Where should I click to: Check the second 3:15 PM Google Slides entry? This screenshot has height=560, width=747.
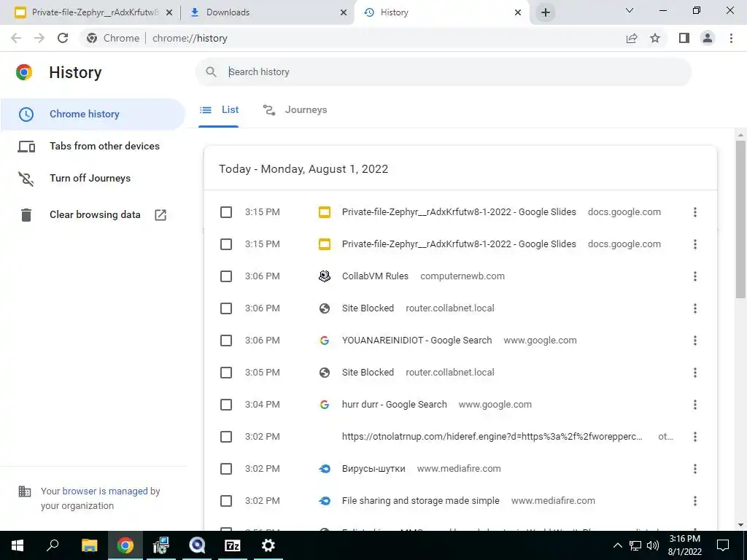[x=226, y=244]
